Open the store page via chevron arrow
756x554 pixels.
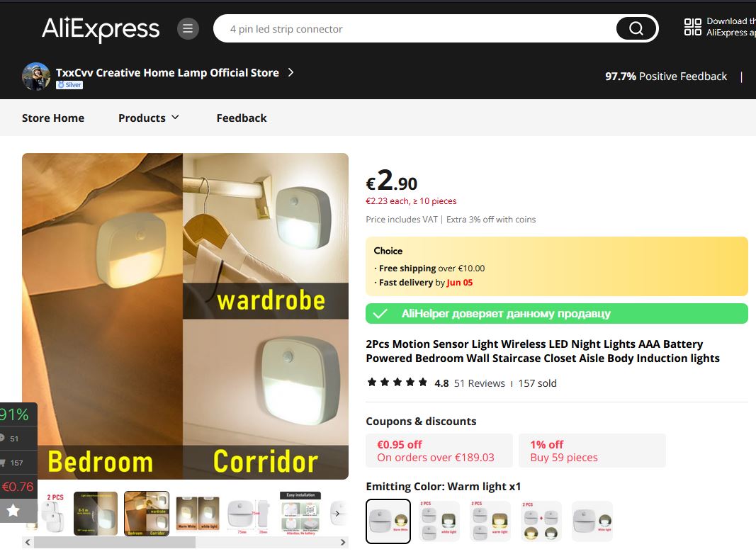tap(290, 72)
